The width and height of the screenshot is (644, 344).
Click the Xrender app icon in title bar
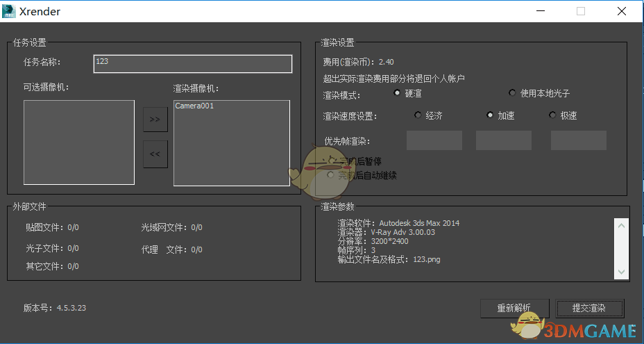pyautogui.click(x=9, y=11)
